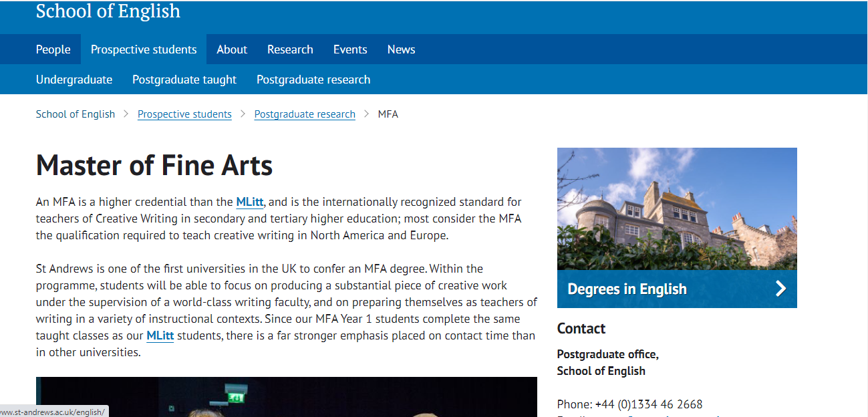Click the breadcrumb chevron after Prospective students
The height and width of the screenshot is (417, 868).
click(243, 114)
